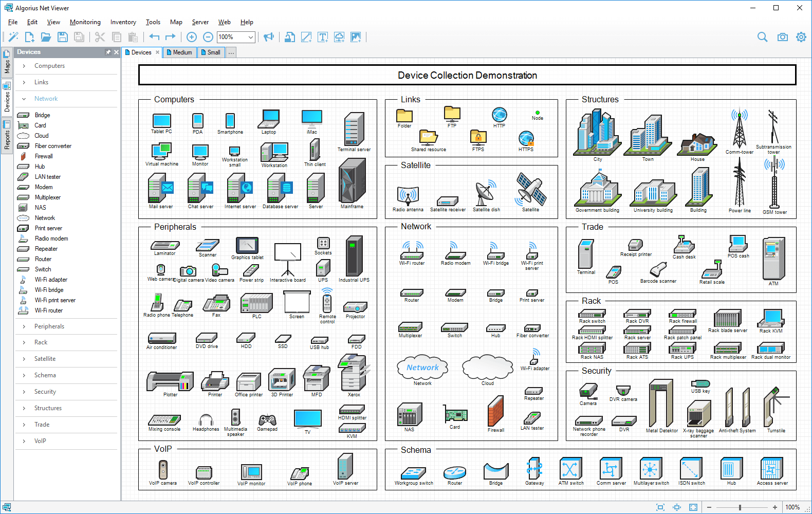Click the camera snapshot icon
This screenshot has width=812, height=514.
782,37
